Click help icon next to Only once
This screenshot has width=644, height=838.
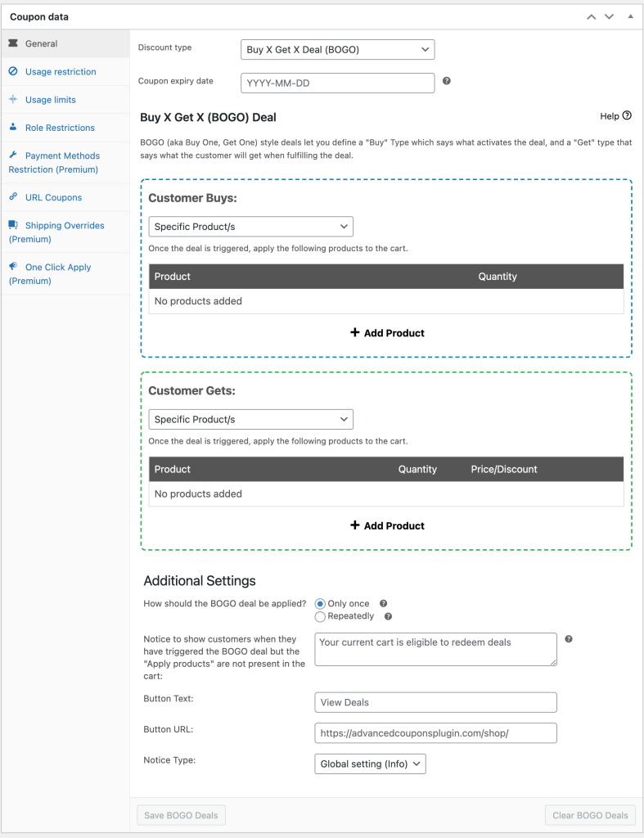(383, 604)
